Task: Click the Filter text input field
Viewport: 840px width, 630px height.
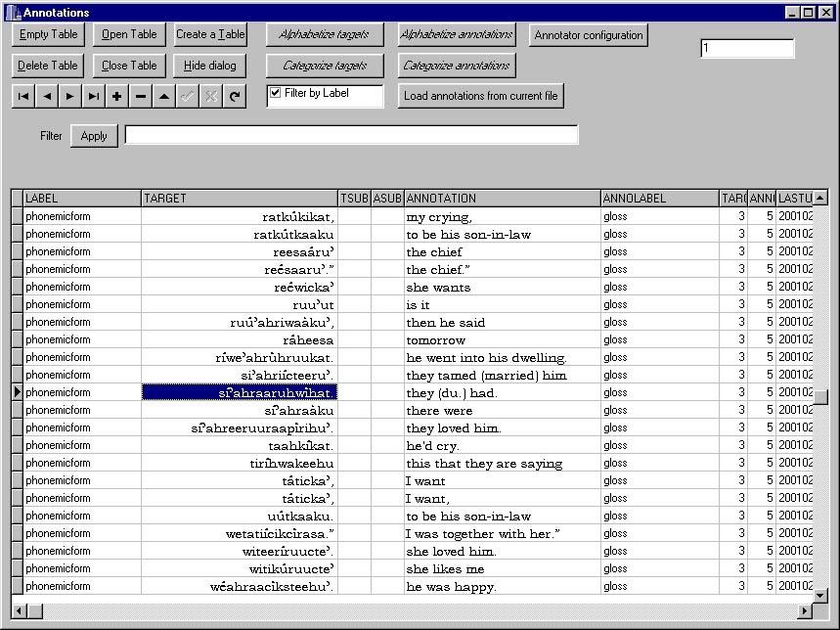Action: pos(351,135)
